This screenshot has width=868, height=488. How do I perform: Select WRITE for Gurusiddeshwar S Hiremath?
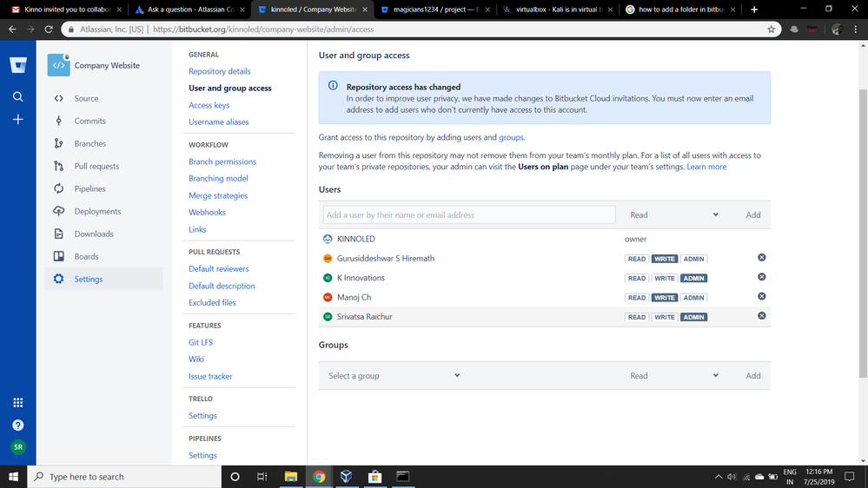665,259
